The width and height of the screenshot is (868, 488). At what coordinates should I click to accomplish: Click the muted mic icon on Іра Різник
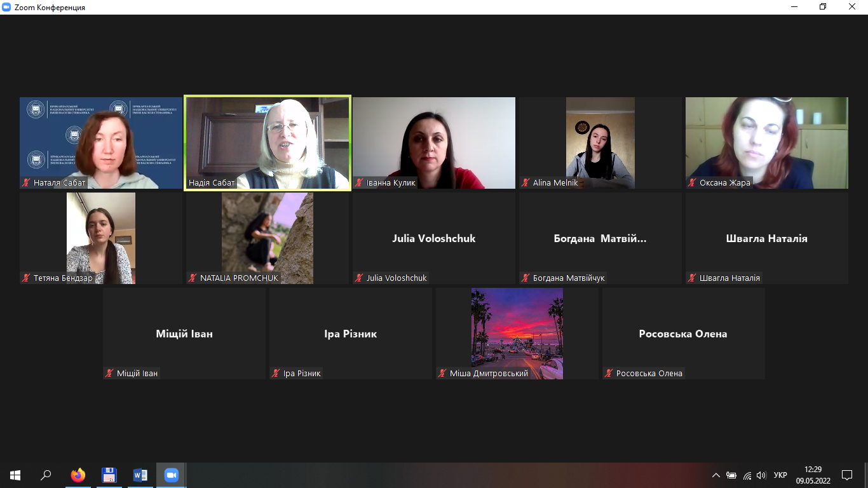(x=276, y=374)
